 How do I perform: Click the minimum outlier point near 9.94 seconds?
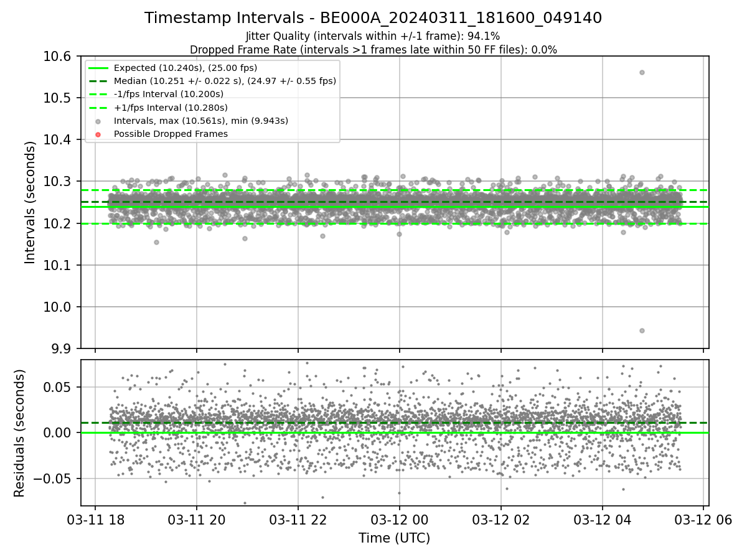click(642, 330)
